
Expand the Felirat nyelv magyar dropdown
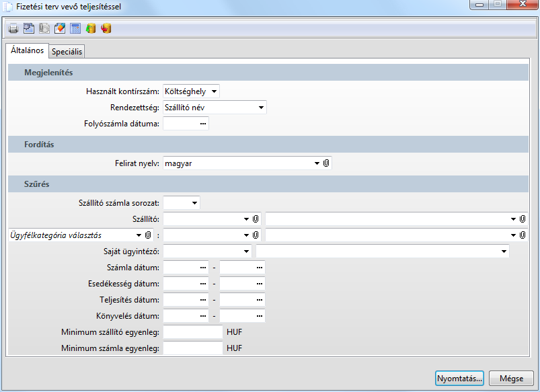click(x=317, y=163)
